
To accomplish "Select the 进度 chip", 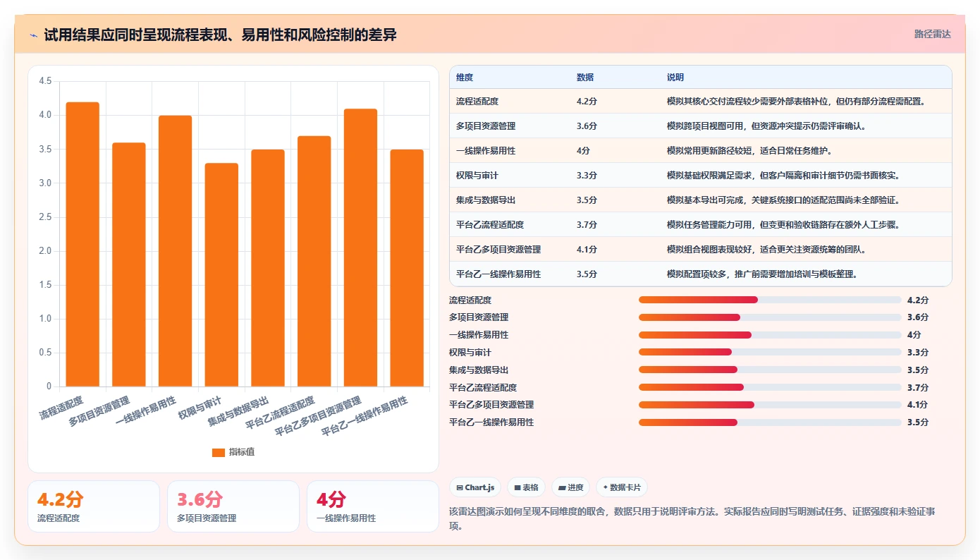I will click(x=571, y=487).
